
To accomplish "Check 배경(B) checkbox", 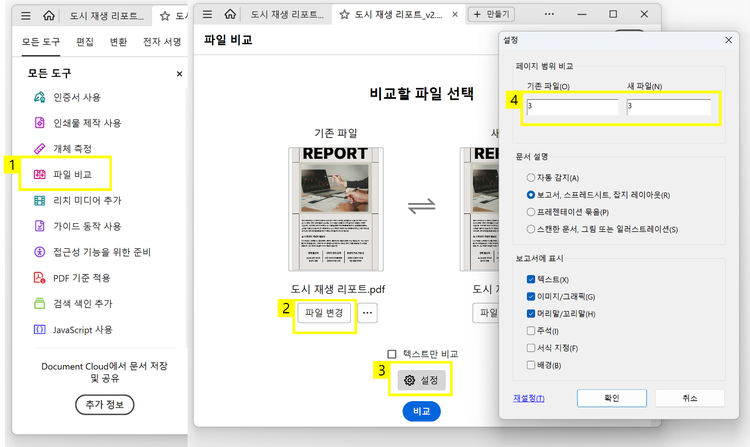I will [530, 365].
